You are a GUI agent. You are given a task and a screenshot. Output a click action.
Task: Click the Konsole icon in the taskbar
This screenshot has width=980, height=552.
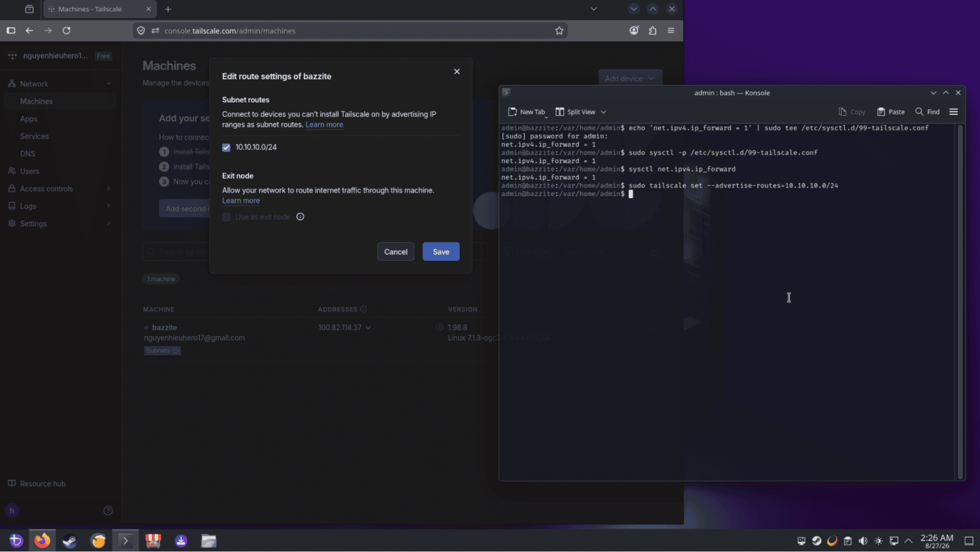point(126,541)
